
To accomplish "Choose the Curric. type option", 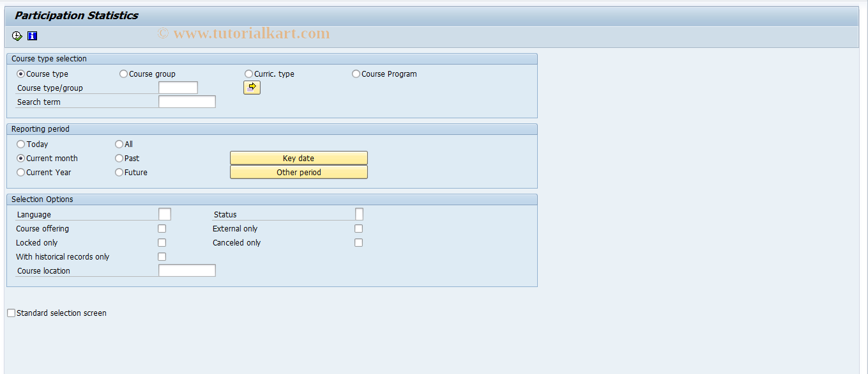I will click(248, 74).
